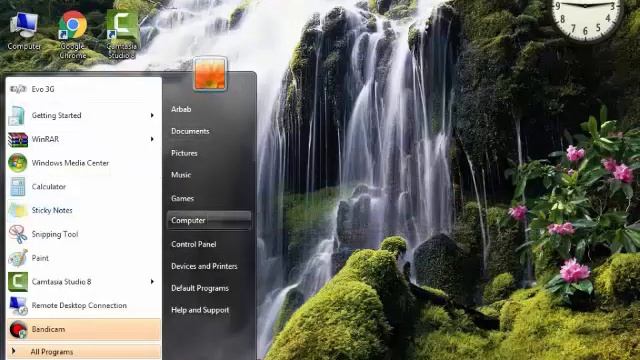Click the Snipping Tool scissors icon
Viewport: 640px width, 360px height.
18,234
